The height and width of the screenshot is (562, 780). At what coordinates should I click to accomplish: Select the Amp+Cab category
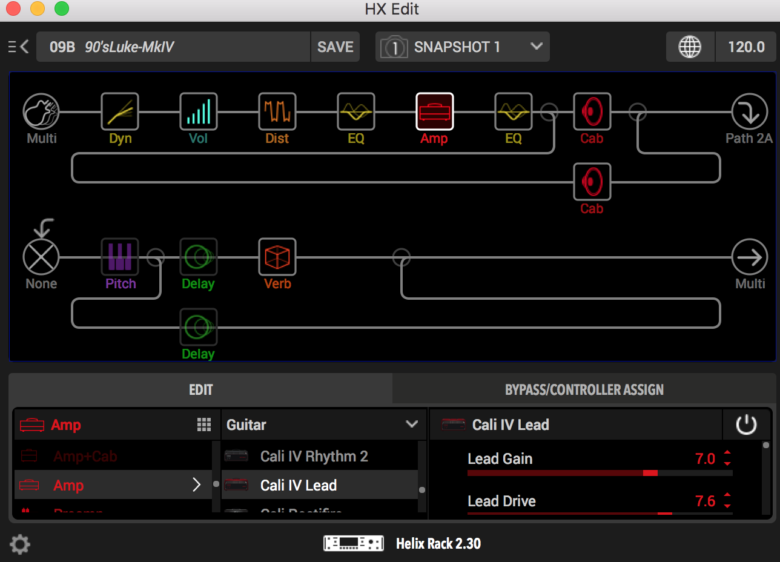(x=114, y=456)
